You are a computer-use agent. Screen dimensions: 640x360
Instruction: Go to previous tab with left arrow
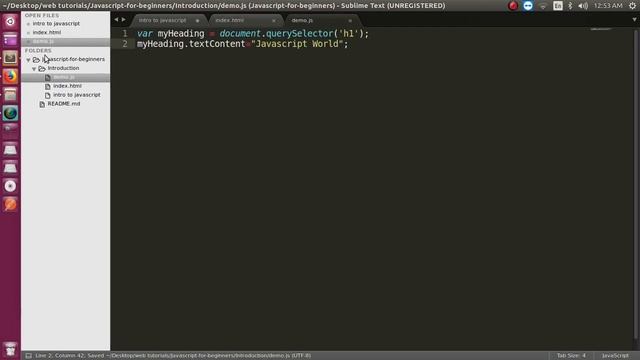click(116, 20)
